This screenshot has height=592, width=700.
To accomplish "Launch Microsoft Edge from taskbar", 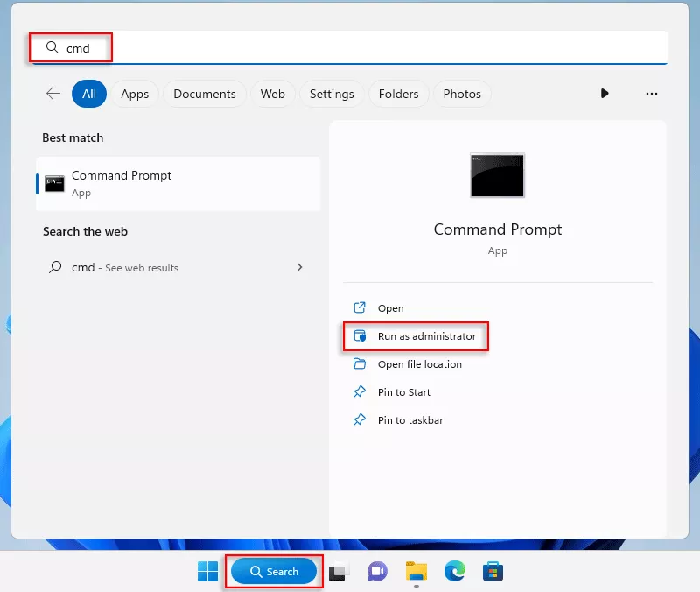I will 455,572.
